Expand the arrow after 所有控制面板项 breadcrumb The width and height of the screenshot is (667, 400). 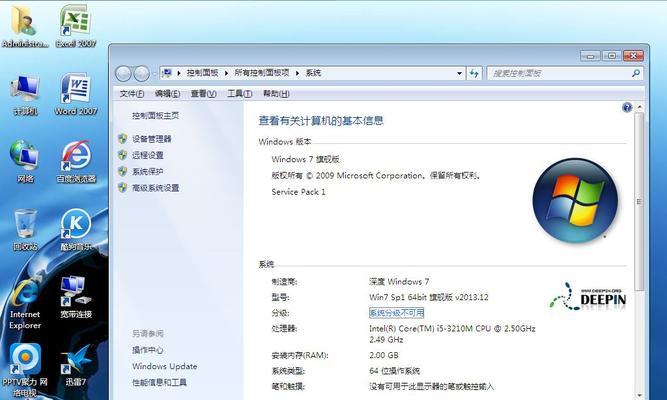click(297, 73)
